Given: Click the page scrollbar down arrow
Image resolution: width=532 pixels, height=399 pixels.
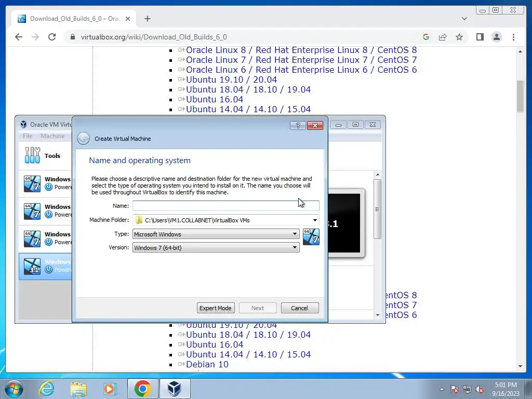Looking at the screenshot, I should pyautogui.click(x=520, y=366).
